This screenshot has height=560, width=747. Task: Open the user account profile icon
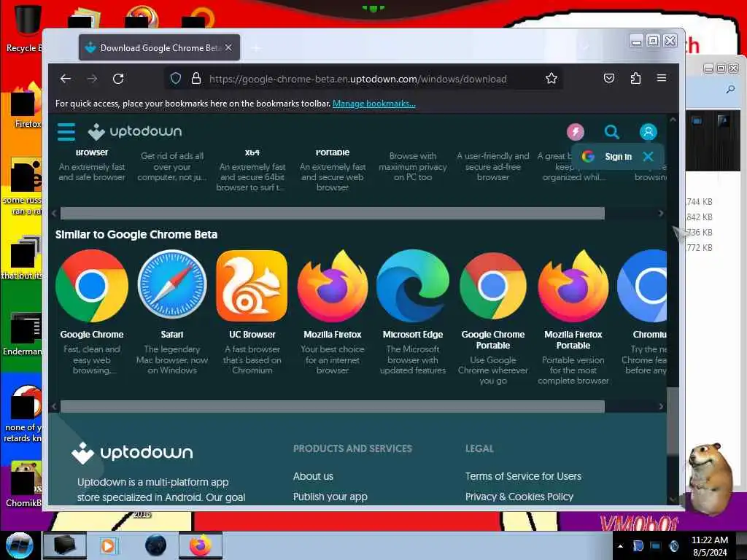point(648,131)
